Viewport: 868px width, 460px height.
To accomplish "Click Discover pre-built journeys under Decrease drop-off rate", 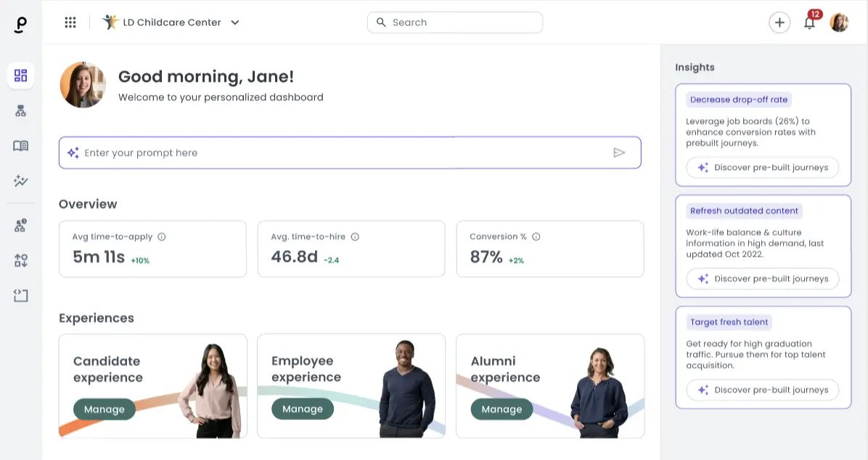I will [x=762, y=167].
